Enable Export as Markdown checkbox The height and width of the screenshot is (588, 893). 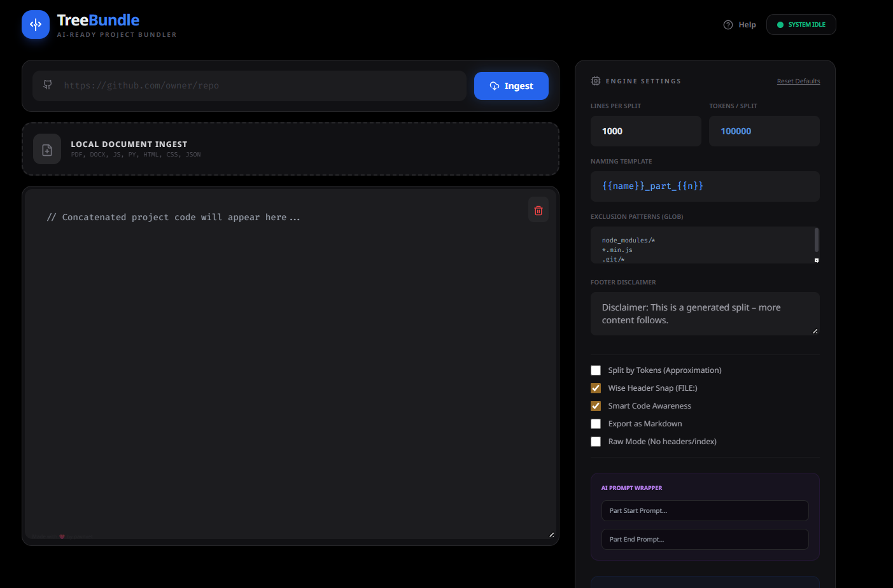[596, 424]
